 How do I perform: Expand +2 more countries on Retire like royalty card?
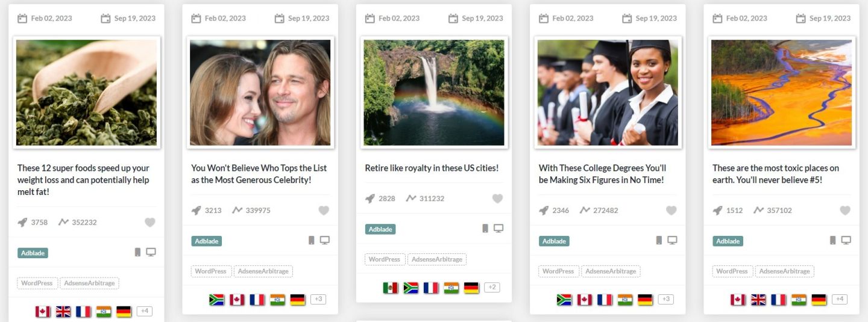(492, 287)
